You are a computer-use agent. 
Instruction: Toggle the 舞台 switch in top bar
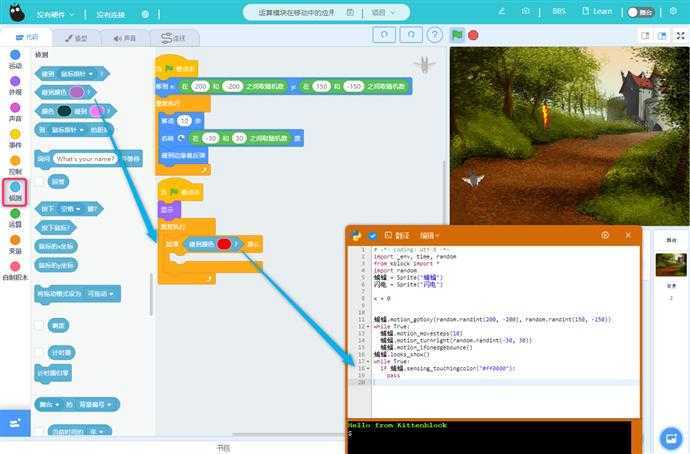point(641,12)
